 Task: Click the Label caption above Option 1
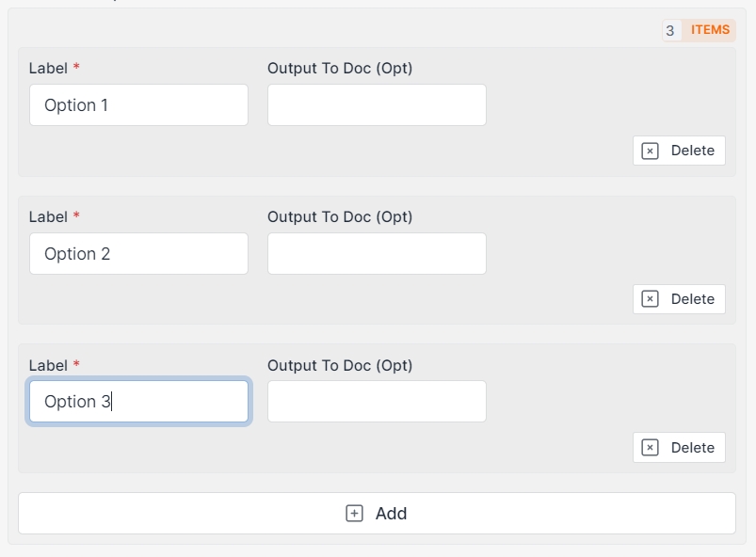point(48,68)
